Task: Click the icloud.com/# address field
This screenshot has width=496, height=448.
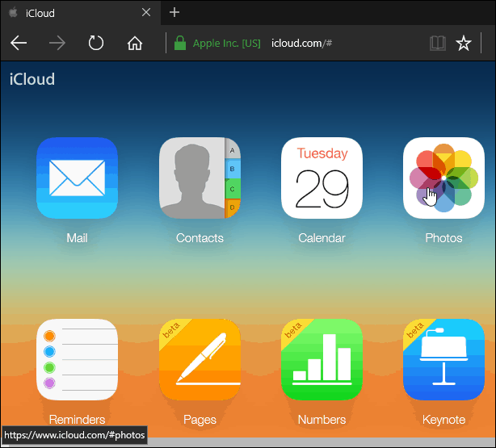Action: pyautogui.click(x=301, y=43)
